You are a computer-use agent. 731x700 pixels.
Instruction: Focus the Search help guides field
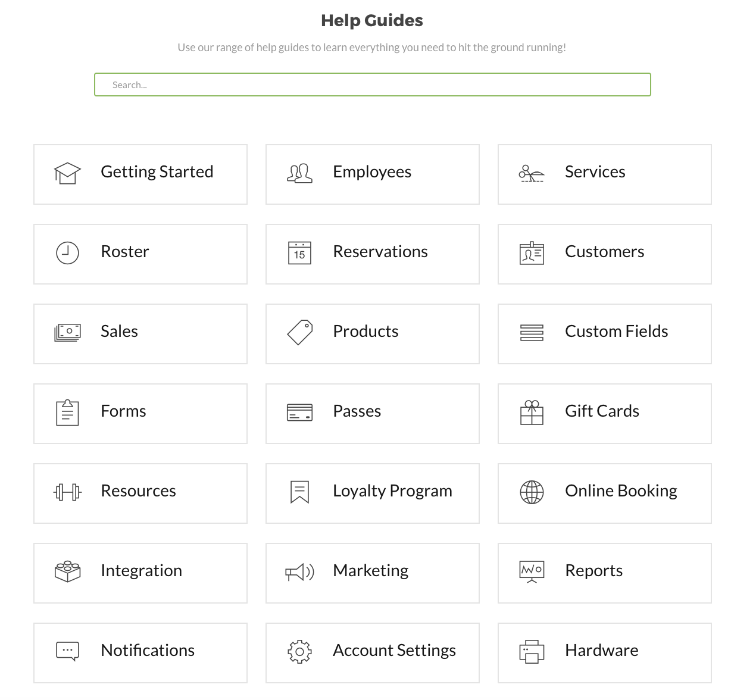(x=373, y=85)
